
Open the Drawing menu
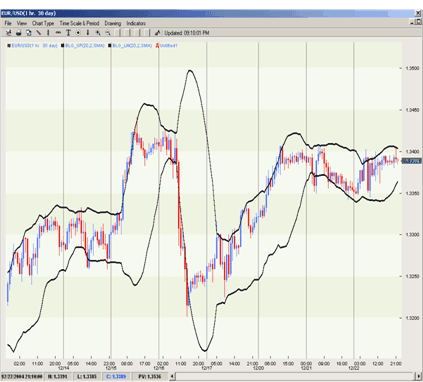[x=113, y=23]
